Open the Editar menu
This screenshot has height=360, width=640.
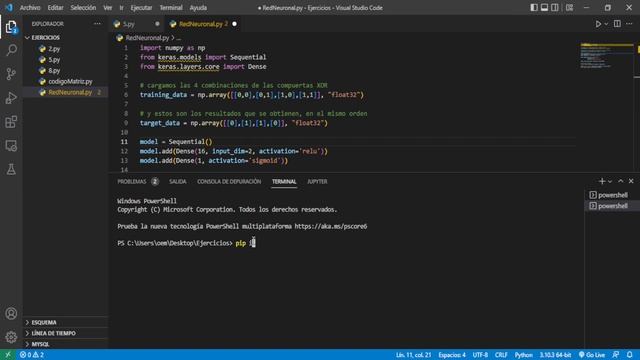click(x=56, y=7)
